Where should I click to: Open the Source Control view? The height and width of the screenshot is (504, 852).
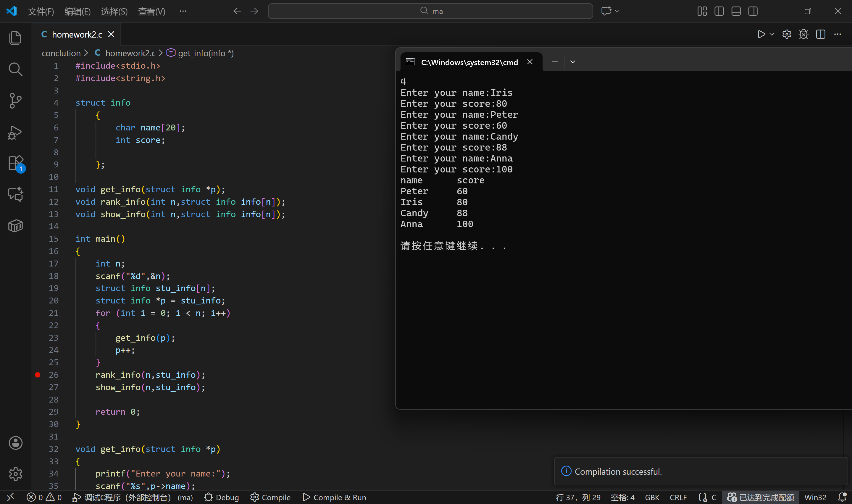click(x=15, y=101)
